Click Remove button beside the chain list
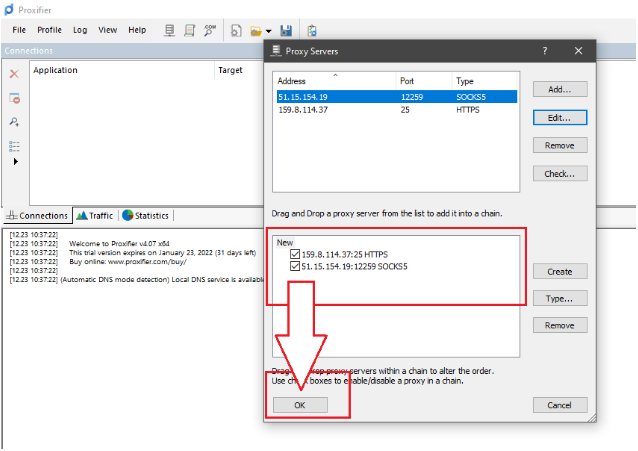Viewport: 638px width, 451px height. 560,325
